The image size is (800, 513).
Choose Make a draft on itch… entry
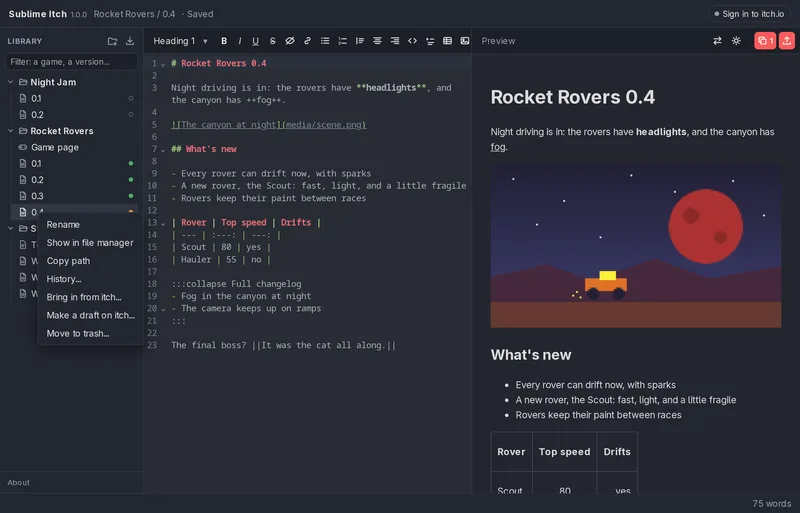(90, 315)
